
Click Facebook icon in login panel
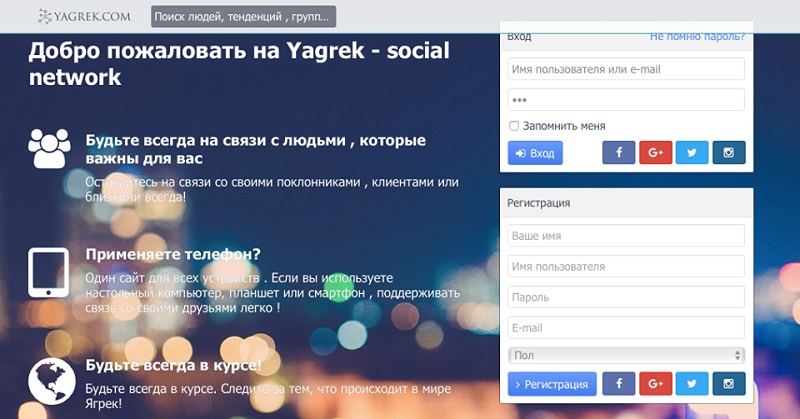[619, 153]
